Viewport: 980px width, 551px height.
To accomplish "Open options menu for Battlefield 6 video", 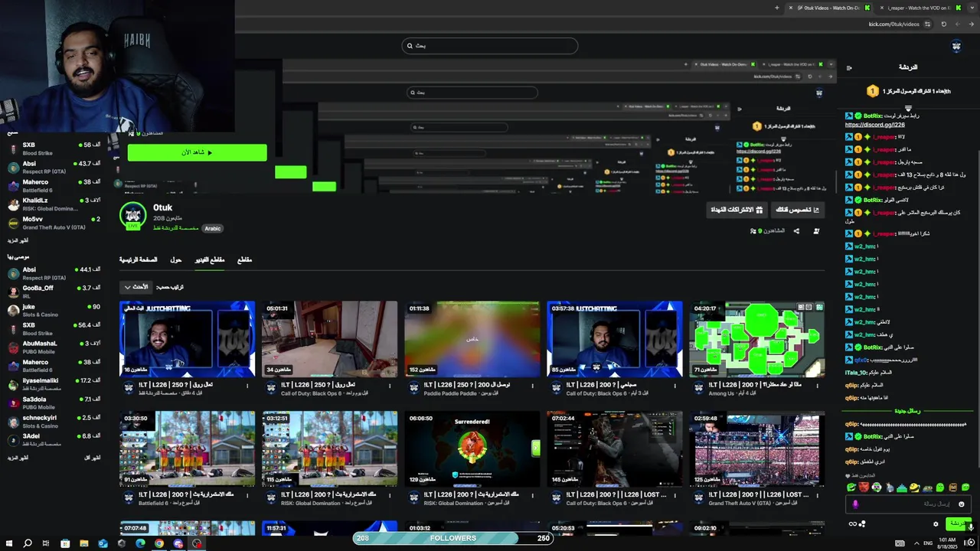I will click(x=248, y=496).
